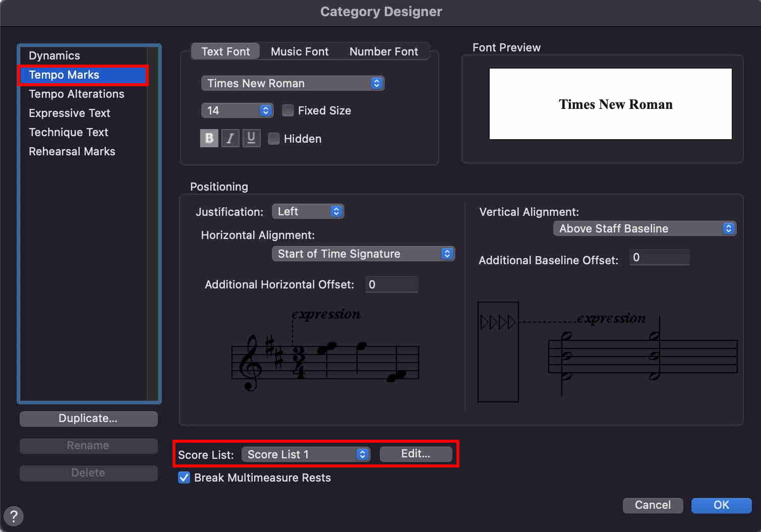Select Expressive Text category
This screenshot has width=761, height=532.
[x=70, y=113]
